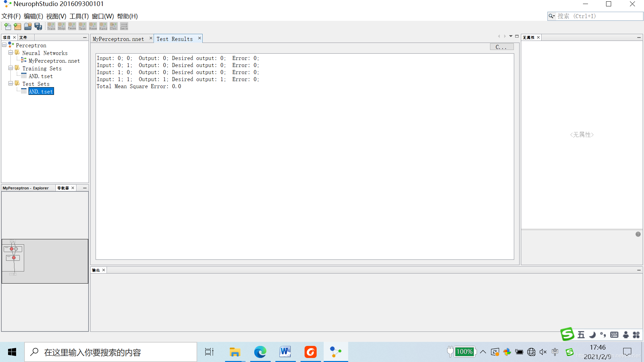Click the round gray dot in properties description area
This screenshot has width=644, height=362.
pos(638,234)
